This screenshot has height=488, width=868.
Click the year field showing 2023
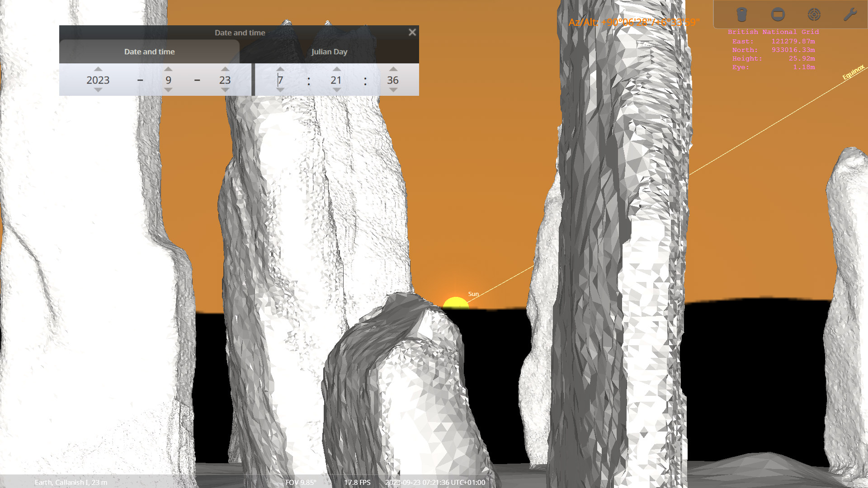98,80
